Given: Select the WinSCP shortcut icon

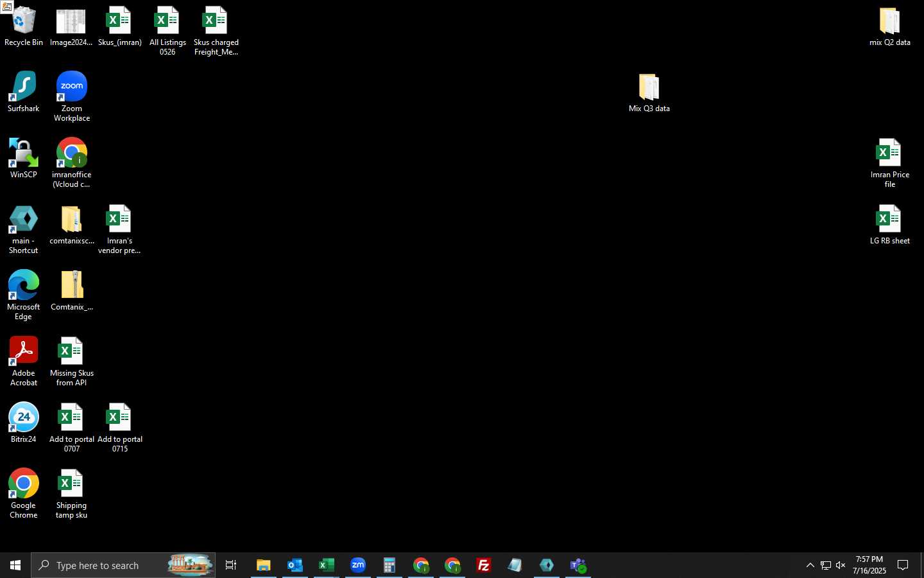Looking at the screenshot, I should click(24, 159).
